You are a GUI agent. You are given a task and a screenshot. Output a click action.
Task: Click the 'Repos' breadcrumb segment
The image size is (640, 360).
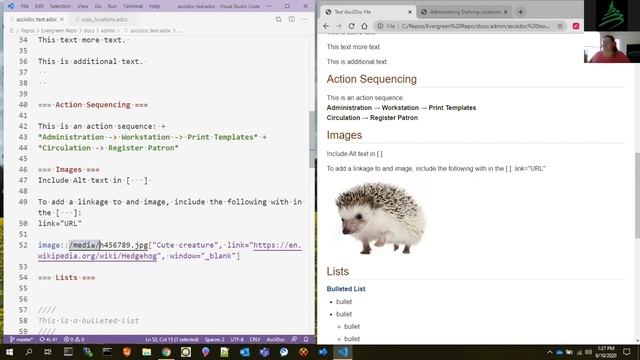click(27, 31)
